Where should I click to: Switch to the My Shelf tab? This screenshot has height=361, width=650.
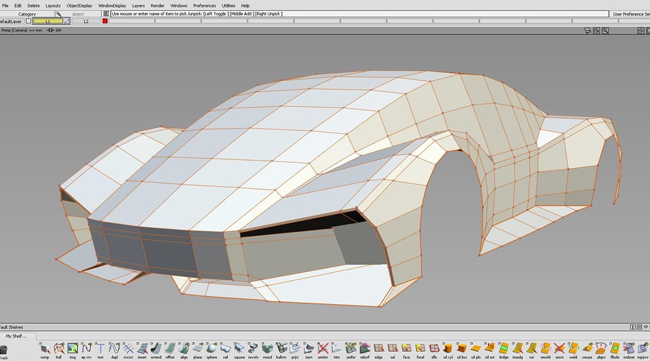pos(16,336)
